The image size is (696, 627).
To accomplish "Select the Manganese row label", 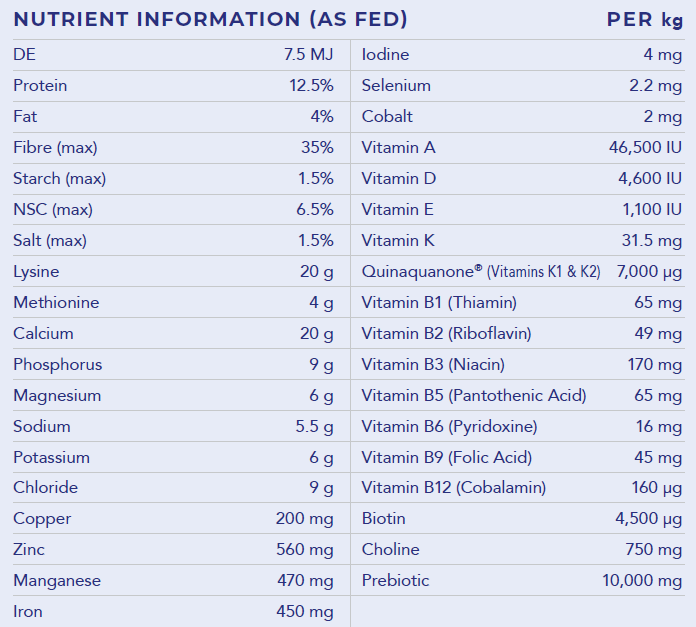I will (57, 581).
